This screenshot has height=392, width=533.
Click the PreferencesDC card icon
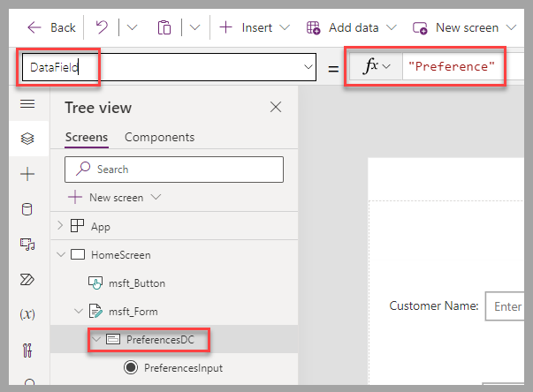[113, 339]
